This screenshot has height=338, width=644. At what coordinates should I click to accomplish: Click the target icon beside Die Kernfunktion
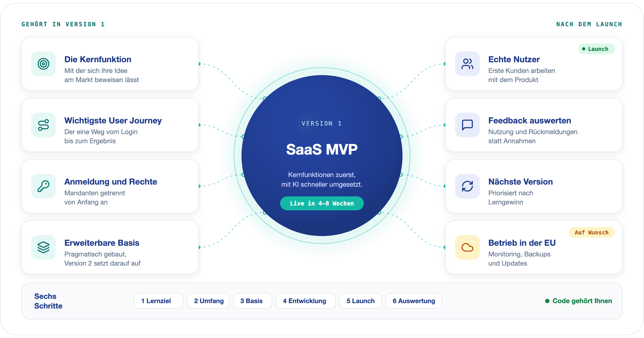pyautogui.click(x=43, y=64)
